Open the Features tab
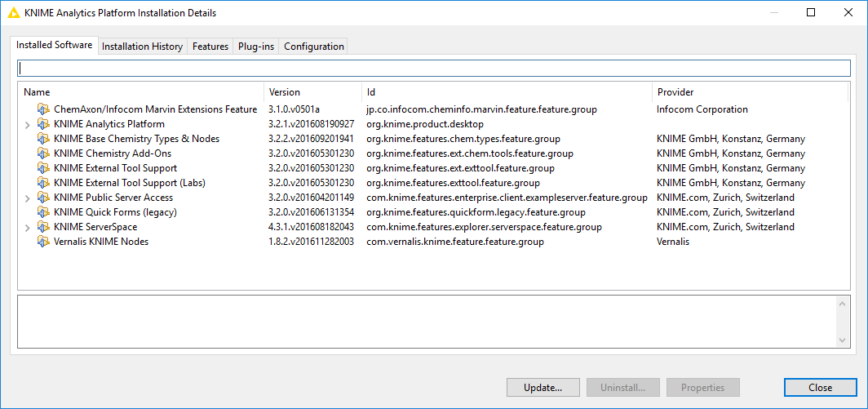868x409 pixels. 210,47
